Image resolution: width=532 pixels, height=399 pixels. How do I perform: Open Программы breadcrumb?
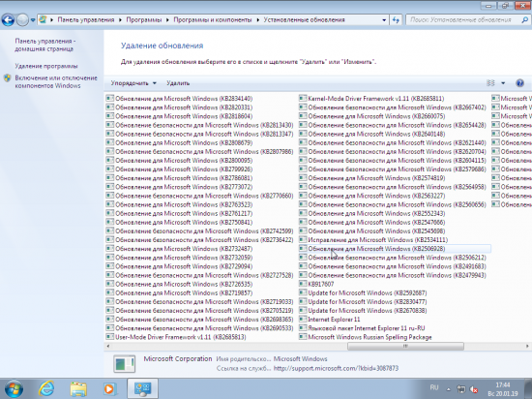click(144, 19)
